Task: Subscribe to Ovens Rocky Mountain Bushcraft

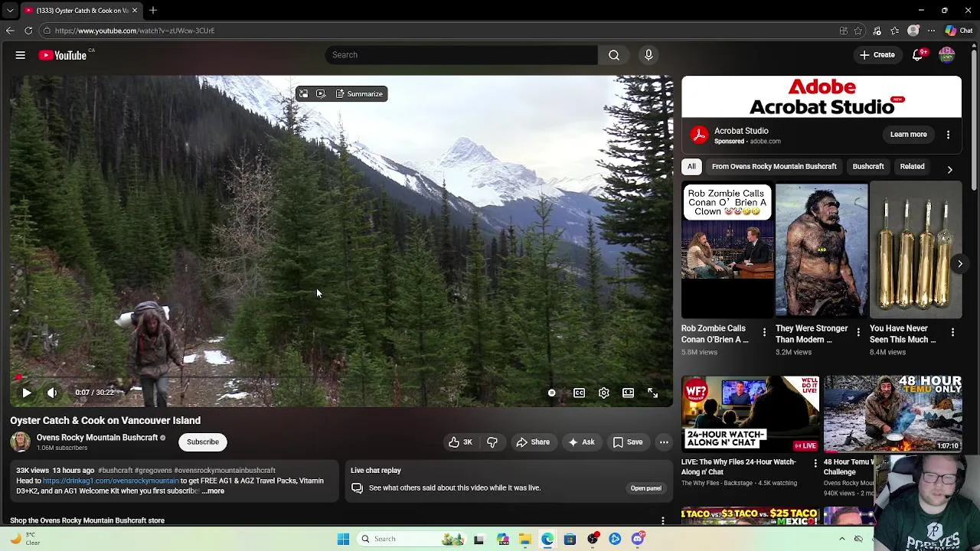Action: pyautogui.click(x=203, y=442)
